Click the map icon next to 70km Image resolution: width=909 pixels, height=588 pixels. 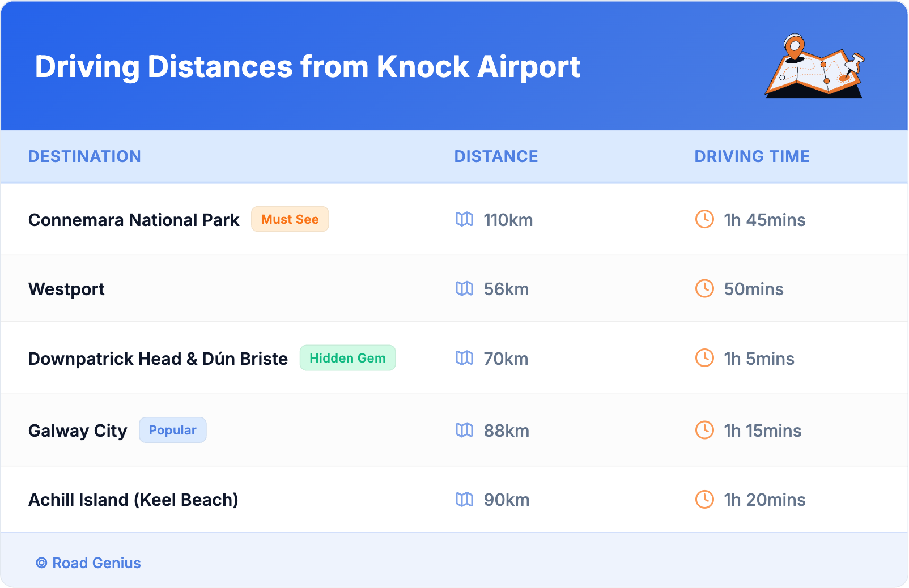point(465,358)
